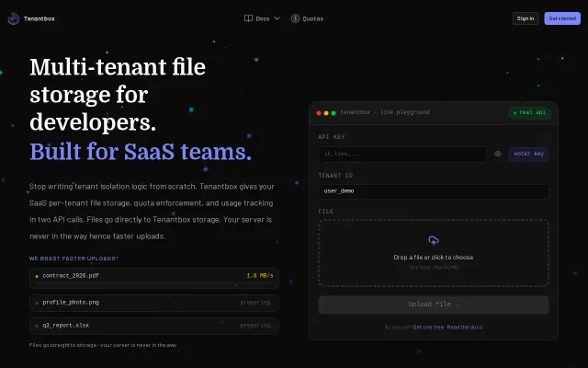Image resolution: width=588 pixels, height=368 pixels.
Task: Click the status dot beside contract_2026.pdf
Action: (x=37, y=276)
